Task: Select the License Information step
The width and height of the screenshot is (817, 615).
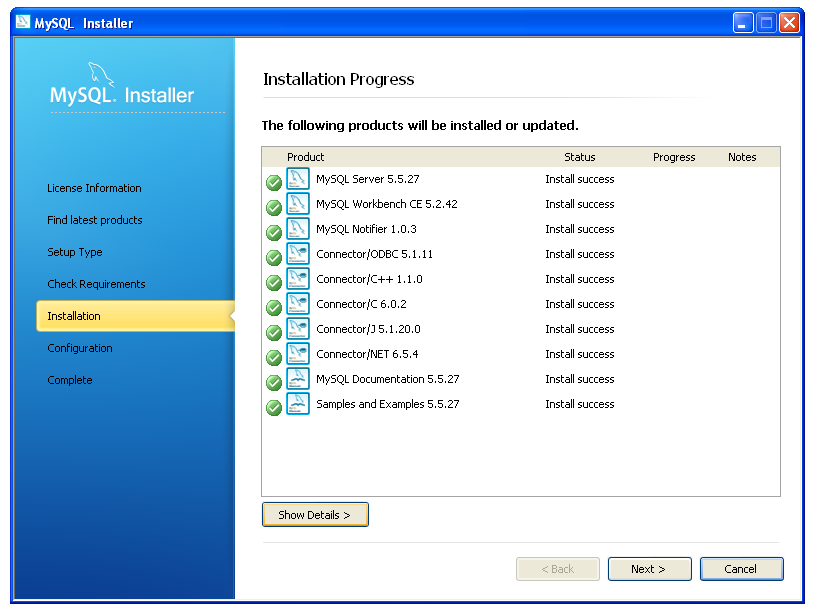Action: pyautogui.click(x=94, y=188)
